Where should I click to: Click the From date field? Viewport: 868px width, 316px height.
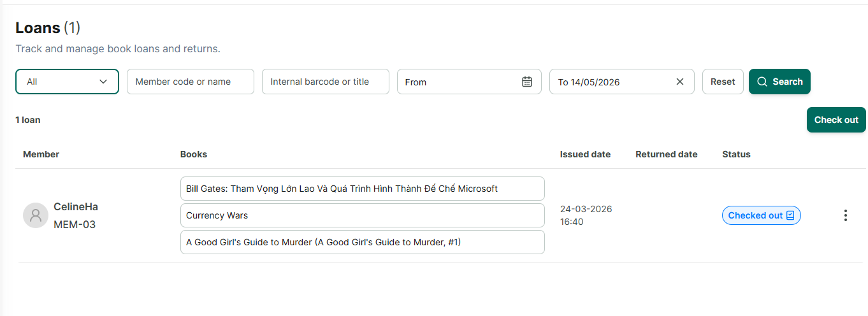(469, 82)
